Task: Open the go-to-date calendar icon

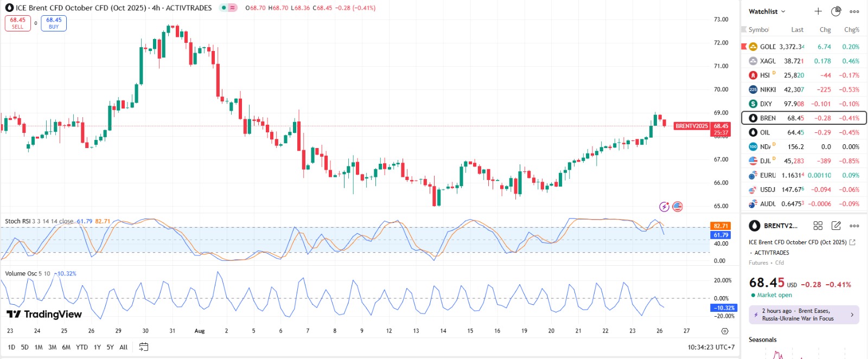Action: [x=144, y=347]
